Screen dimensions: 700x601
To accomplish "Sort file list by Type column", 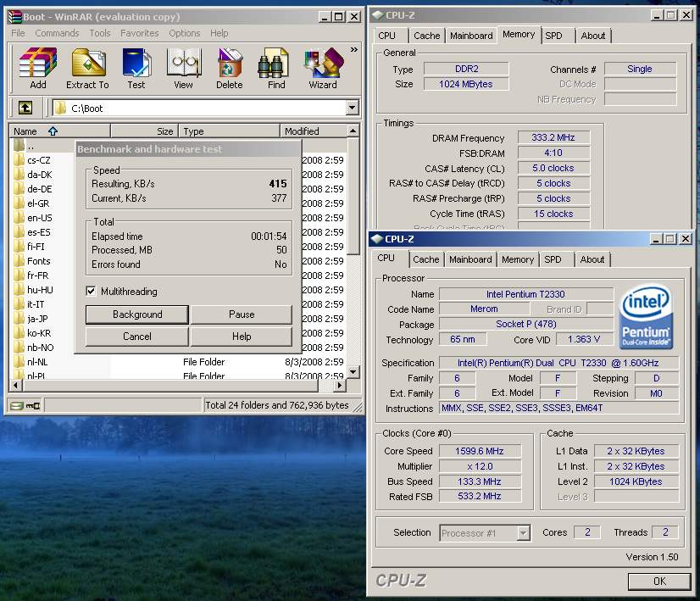I will (229, 131).
